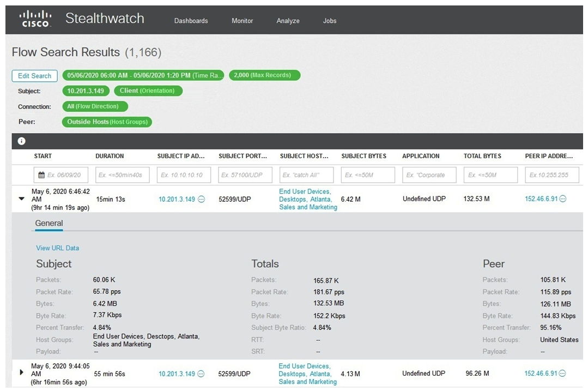The image size is (588, 391).
Task: Click the 4.13 M subject bytes cell
Action: [x=350, y=374]
